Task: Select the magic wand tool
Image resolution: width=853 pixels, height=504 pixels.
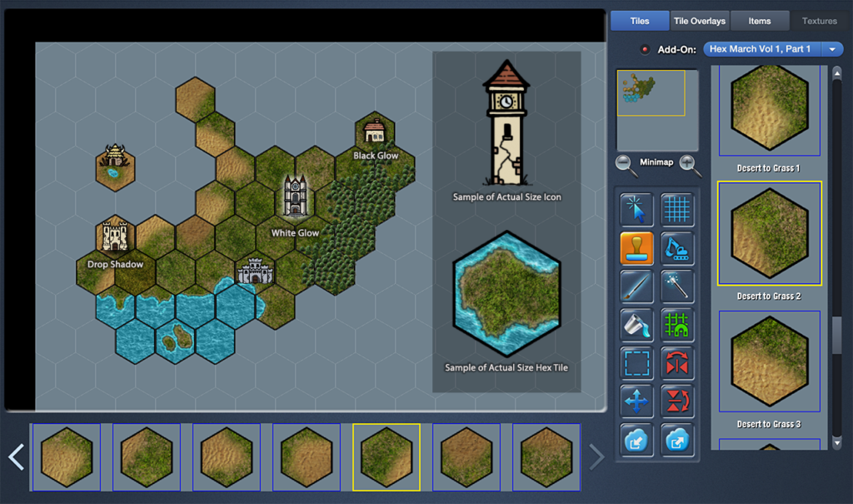Action: pos(677,287)
